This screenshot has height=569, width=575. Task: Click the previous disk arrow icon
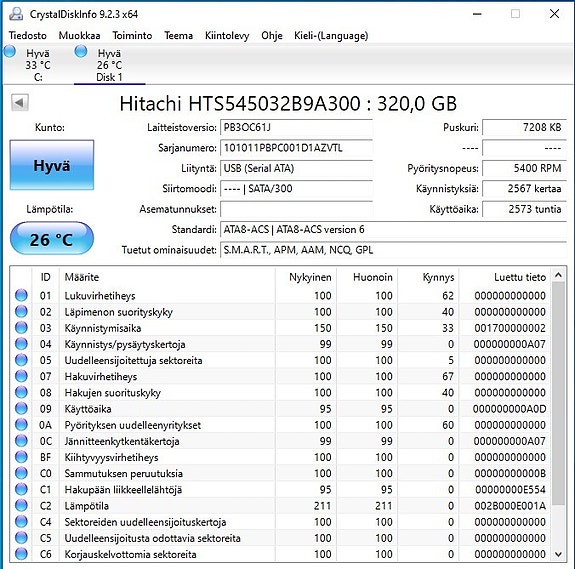(20, 103)
